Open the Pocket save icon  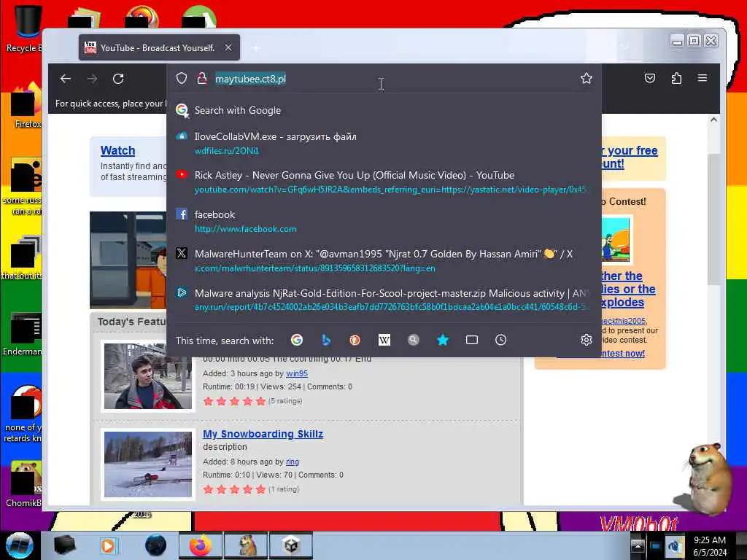click(x=650, y=78)
